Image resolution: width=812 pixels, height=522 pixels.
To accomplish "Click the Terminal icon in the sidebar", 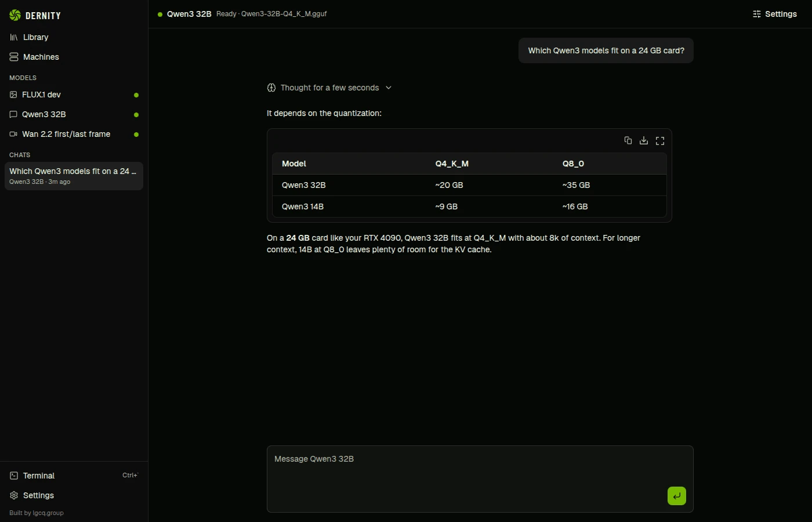I will click(14, 476).
